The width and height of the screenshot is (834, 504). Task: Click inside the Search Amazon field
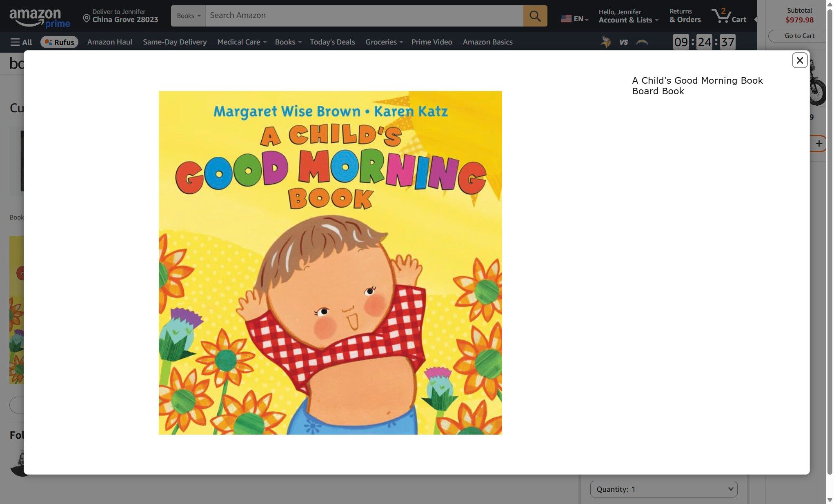363,16
